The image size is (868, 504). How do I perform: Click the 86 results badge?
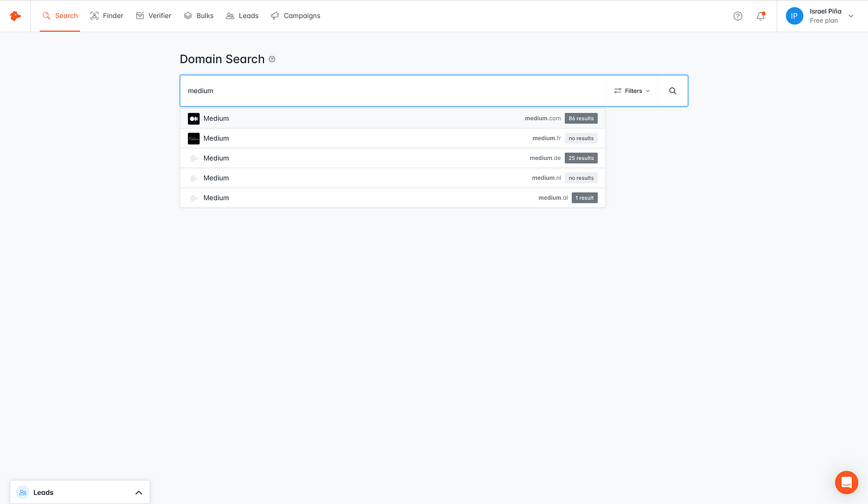581,118
